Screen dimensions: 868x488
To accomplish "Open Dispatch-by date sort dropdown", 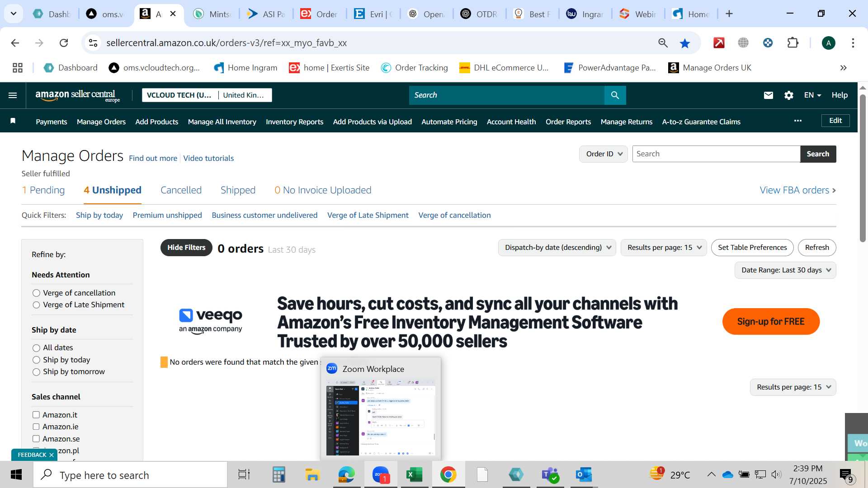I will (x=557, y=248).
